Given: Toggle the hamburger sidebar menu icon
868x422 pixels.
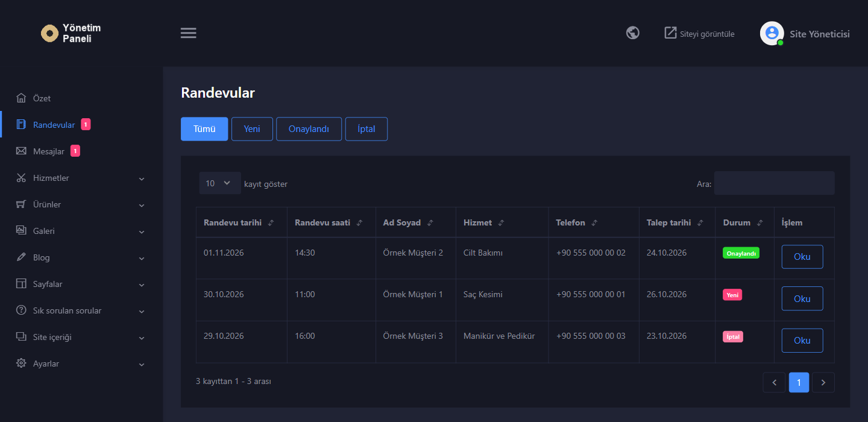Looking at the screenshot, I should click(x=189, y=33).
